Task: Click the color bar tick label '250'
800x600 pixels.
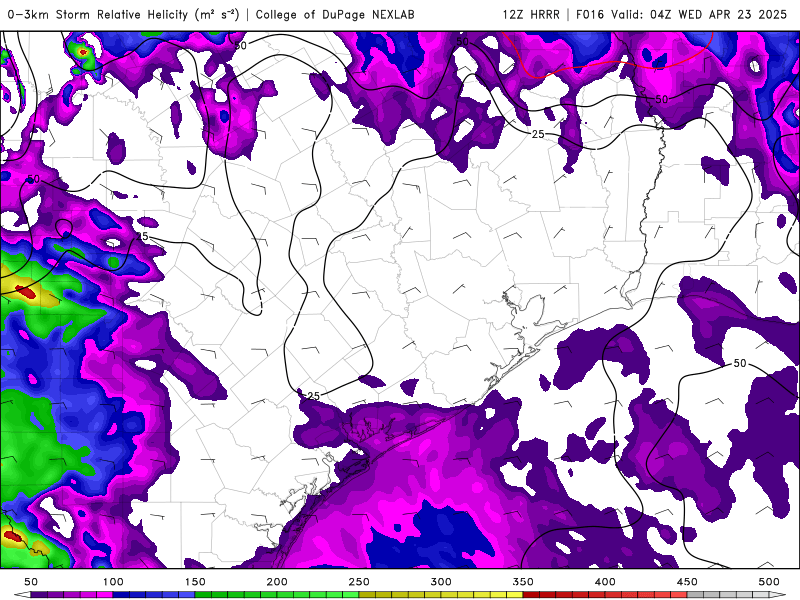Action: [x=359, y=582]
